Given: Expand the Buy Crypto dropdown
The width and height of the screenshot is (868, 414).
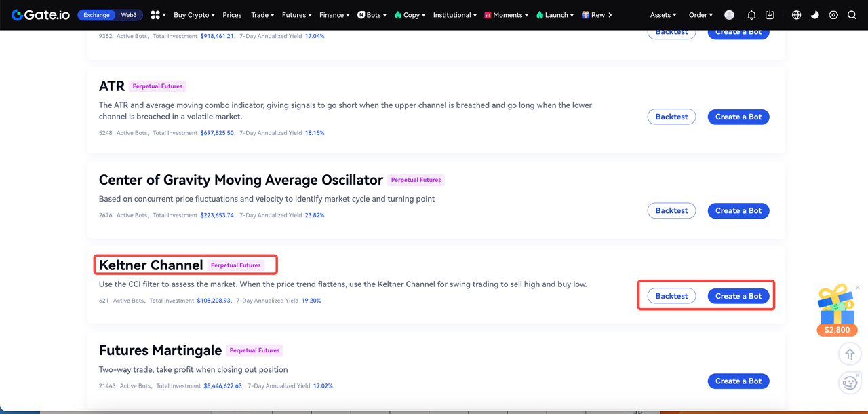Looking at the screenshot, I should click(x=194, y=15).
